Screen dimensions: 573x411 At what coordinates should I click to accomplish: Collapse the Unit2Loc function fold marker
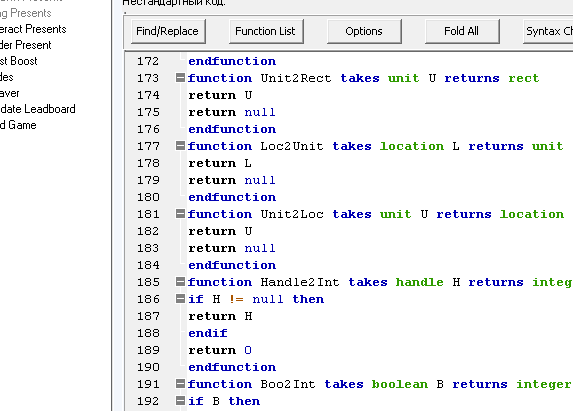point(180,213)
